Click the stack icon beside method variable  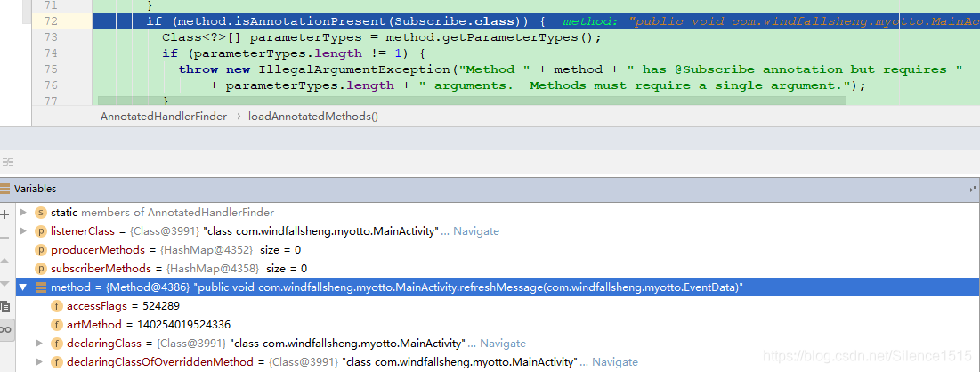41,287
